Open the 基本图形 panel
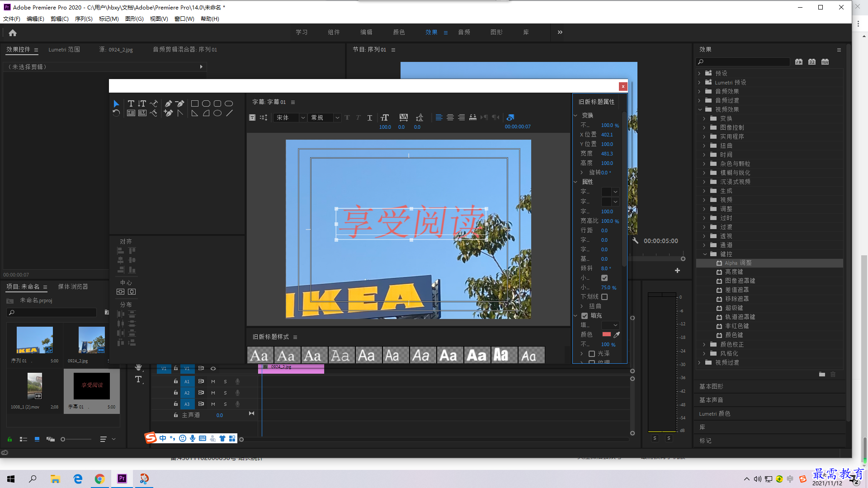This screenshot has width=868, height=488. point(711,386)
